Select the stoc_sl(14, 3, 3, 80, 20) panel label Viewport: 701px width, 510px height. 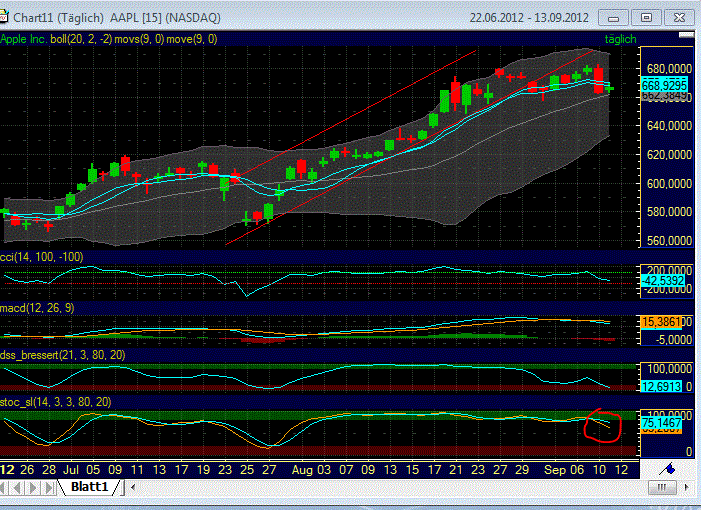(x=55, y=402)
